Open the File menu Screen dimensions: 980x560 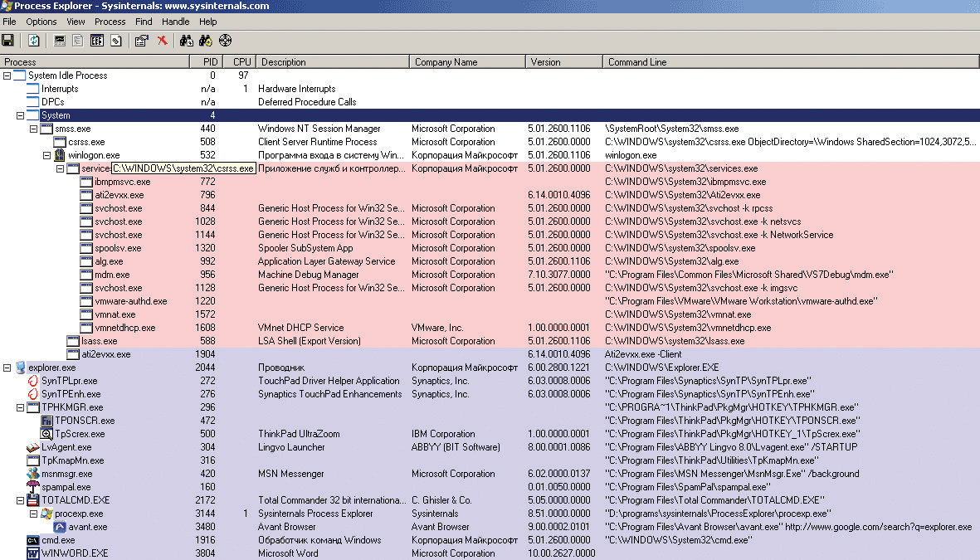[x=9, y=22]
